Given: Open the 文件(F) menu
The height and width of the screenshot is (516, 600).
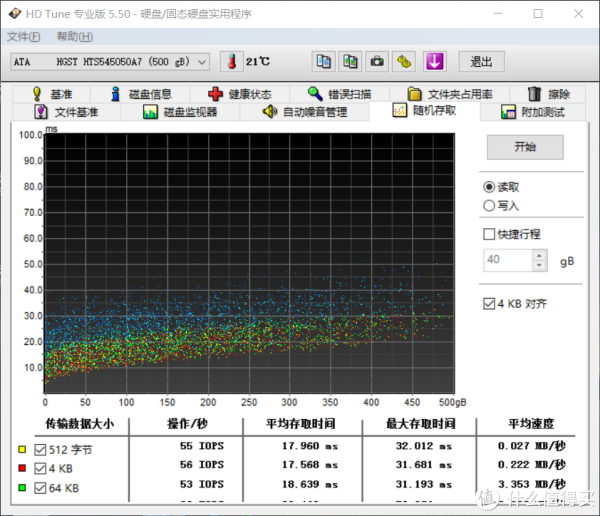Looking at the screenshot, I should click(x=23, y=37).
